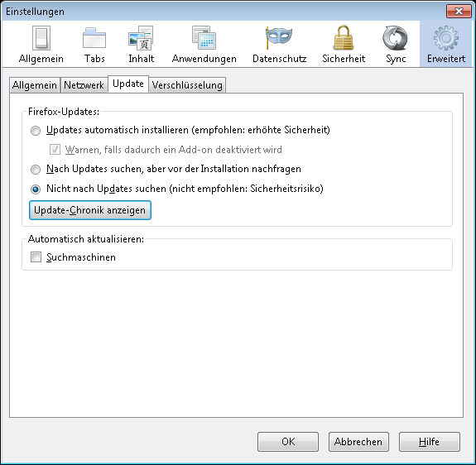Open the Inhalt content icon category
Viewport: 476px width, 465px height.
click(x=142, y=45)
